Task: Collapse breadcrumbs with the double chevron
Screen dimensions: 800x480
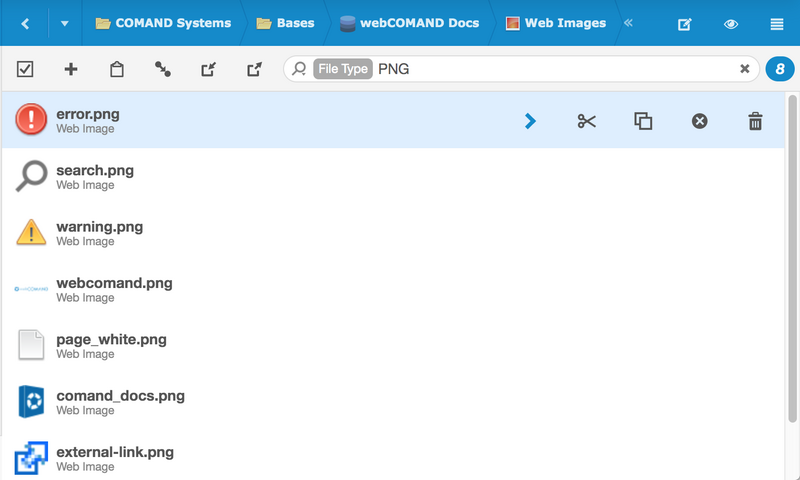Action: 628,23
